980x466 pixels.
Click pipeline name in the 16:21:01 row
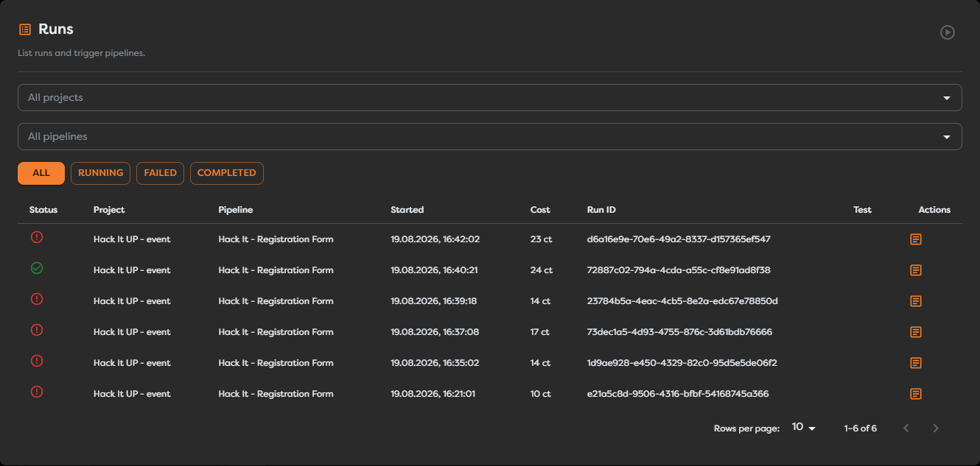(x=276, y=394)
